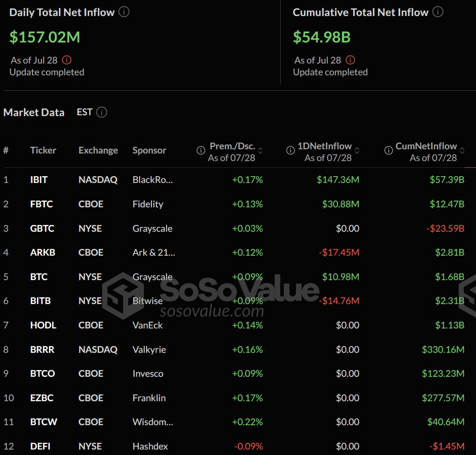Click Ark & 21... sponsor cell
Screen dimensions: 476x455
point(154,252)
